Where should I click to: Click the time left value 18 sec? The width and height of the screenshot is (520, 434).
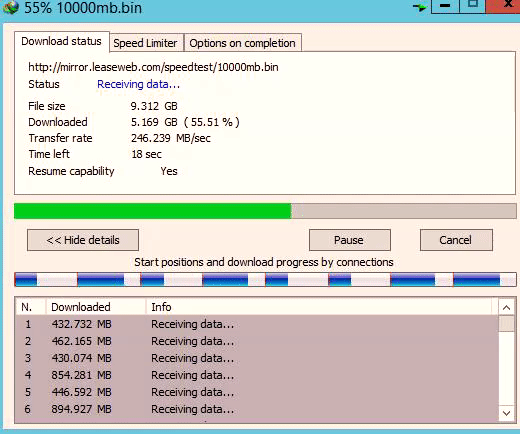[146, 154]
